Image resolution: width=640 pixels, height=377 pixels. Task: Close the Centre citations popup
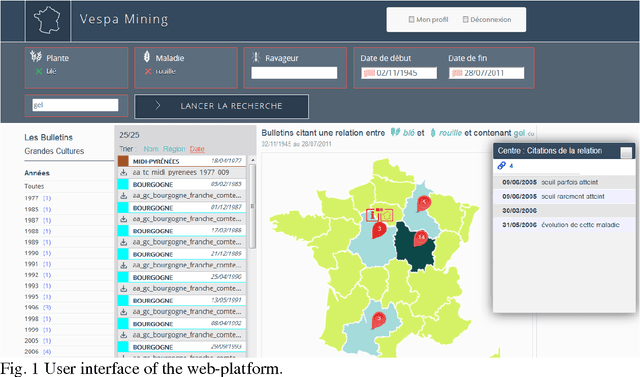tap(626, 152)
